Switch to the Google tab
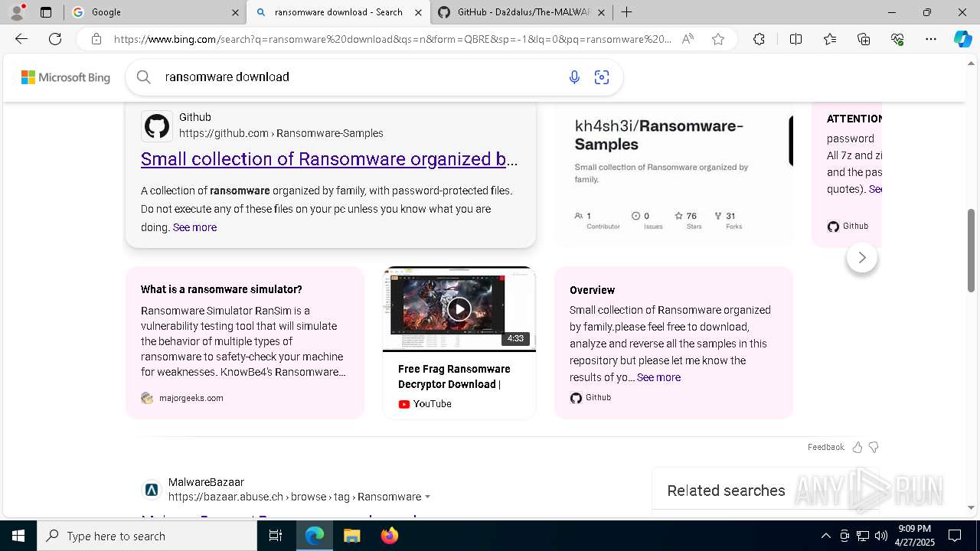 (155, 12)
